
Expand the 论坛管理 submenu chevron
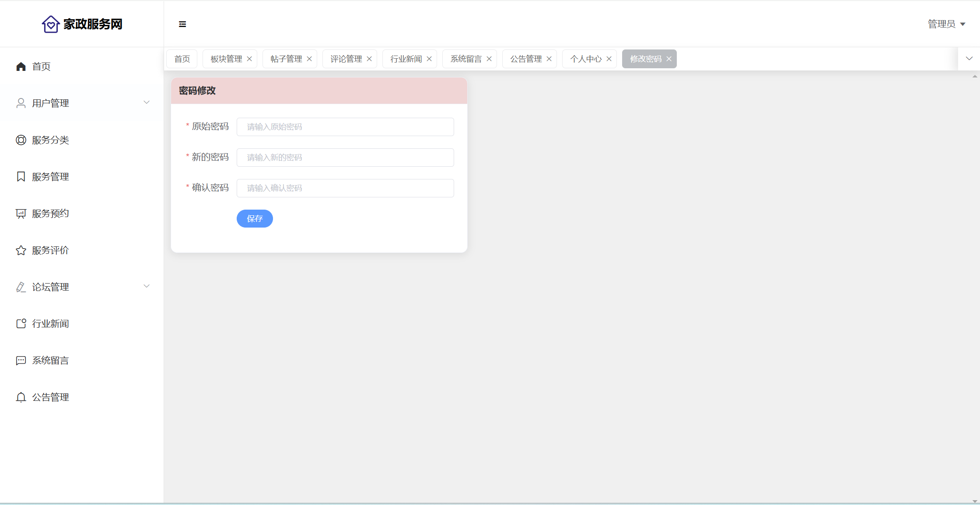click(x=147, y=286)
